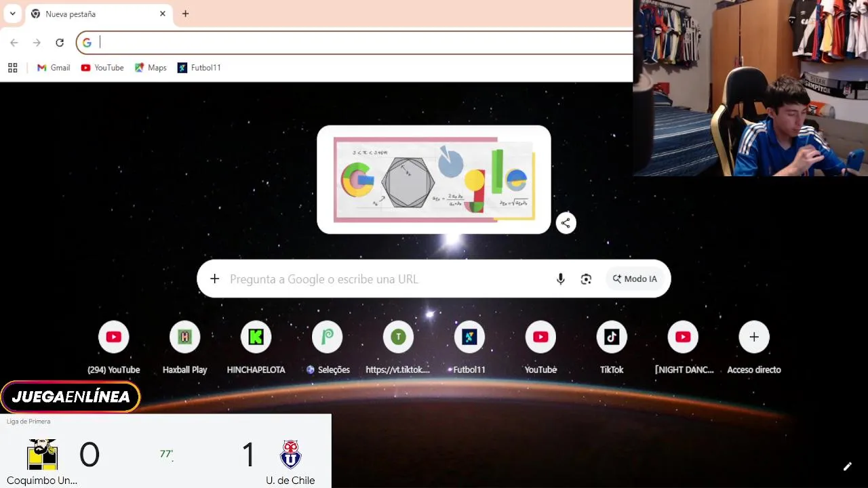Screen dimensions: 868x488
Task: Open the Seleções shortcut
Action: 327,348
